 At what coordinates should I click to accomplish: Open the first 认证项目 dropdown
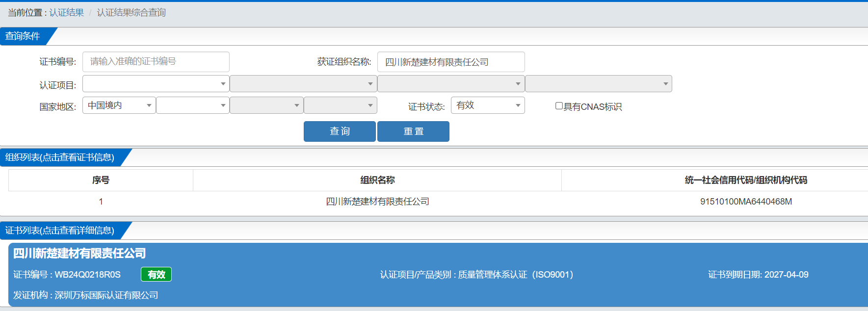[x=156, y=84]
